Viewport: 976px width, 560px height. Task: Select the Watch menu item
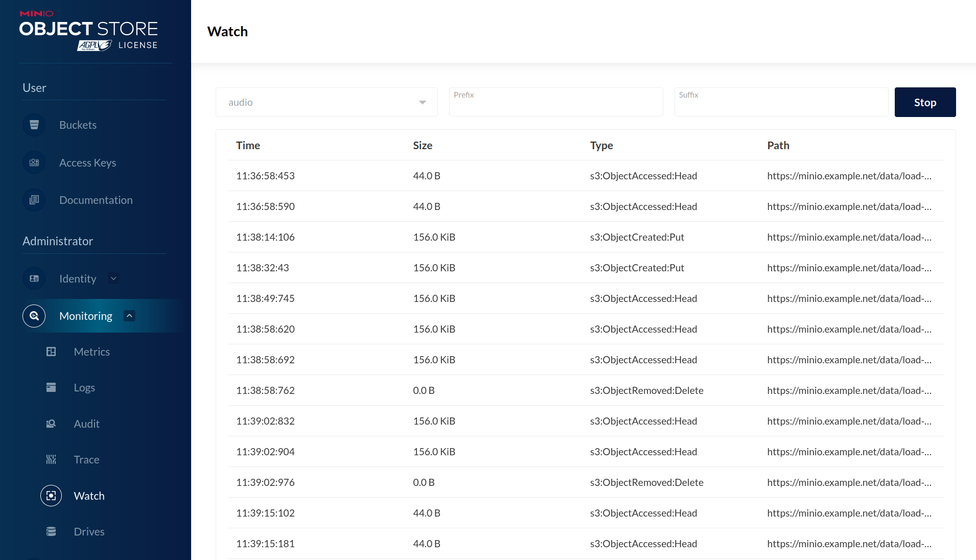point(89,496)
